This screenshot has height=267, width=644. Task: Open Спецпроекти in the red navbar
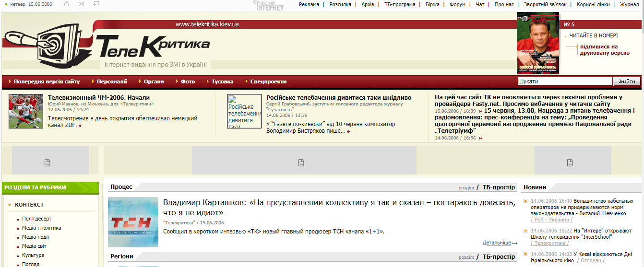[x=268, y=81]
